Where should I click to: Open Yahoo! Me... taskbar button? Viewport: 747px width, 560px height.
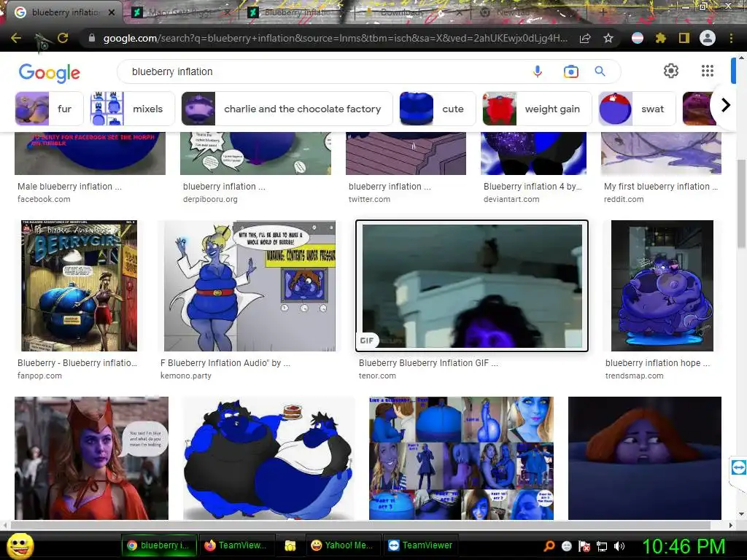tap(341, 545)
